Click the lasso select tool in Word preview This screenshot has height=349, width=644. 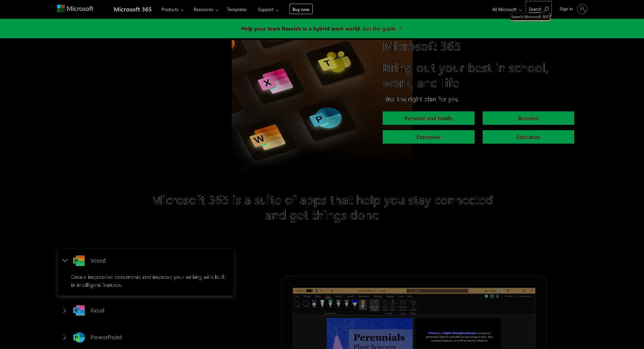point(306,304)
